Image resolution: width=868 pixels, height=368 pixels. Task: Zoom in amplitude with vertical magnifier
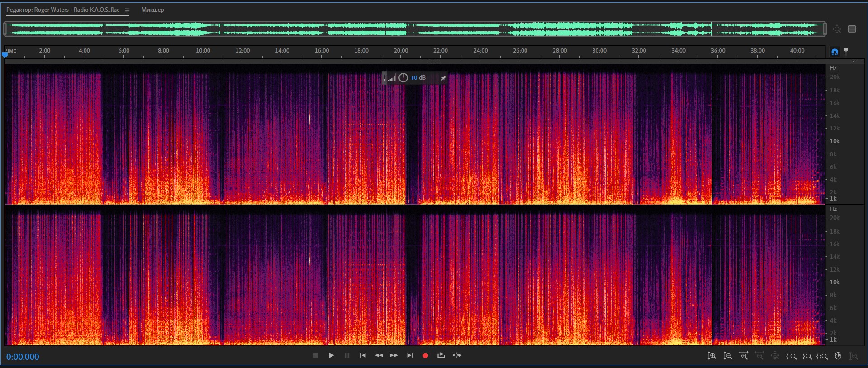point(712,356)
